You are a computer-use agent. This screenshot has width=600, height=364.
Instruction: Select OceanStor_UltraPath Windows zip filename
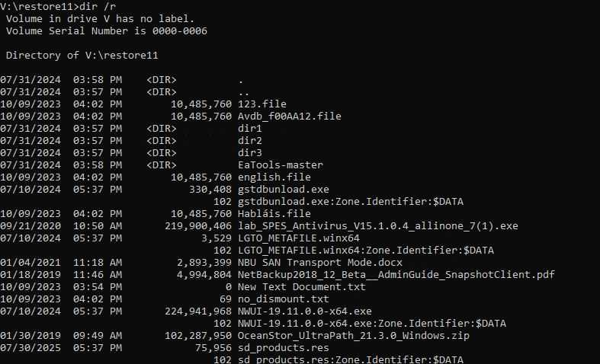click(x=354, y=336)
